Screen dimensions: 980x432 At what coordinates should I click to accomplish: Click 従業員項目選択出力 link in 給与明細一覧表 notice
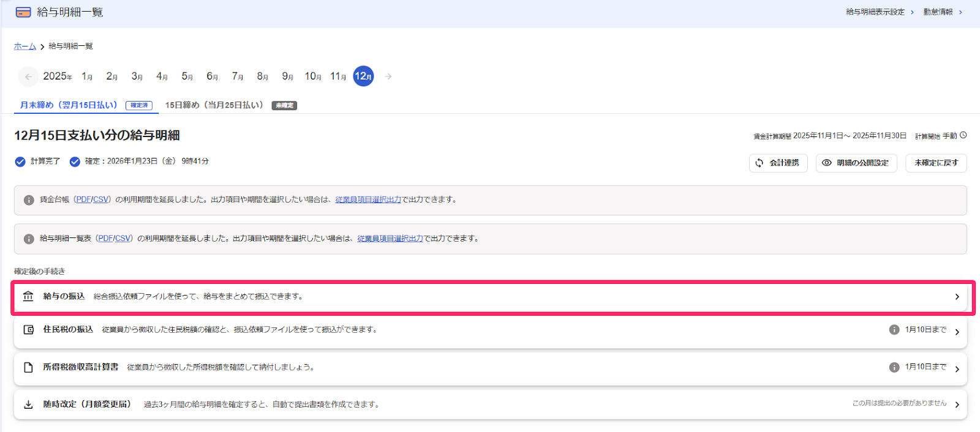[x=390, y=239]
